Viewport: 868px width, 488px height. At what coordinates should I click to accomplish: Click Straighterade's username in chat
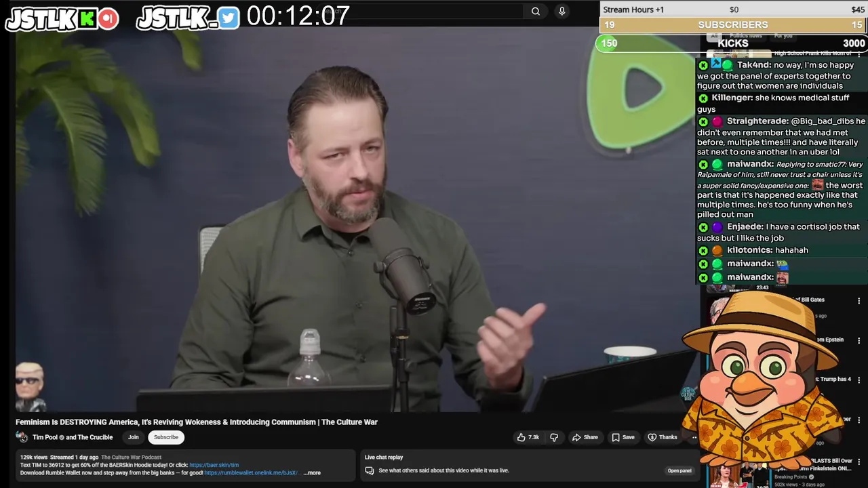point(757,121)
